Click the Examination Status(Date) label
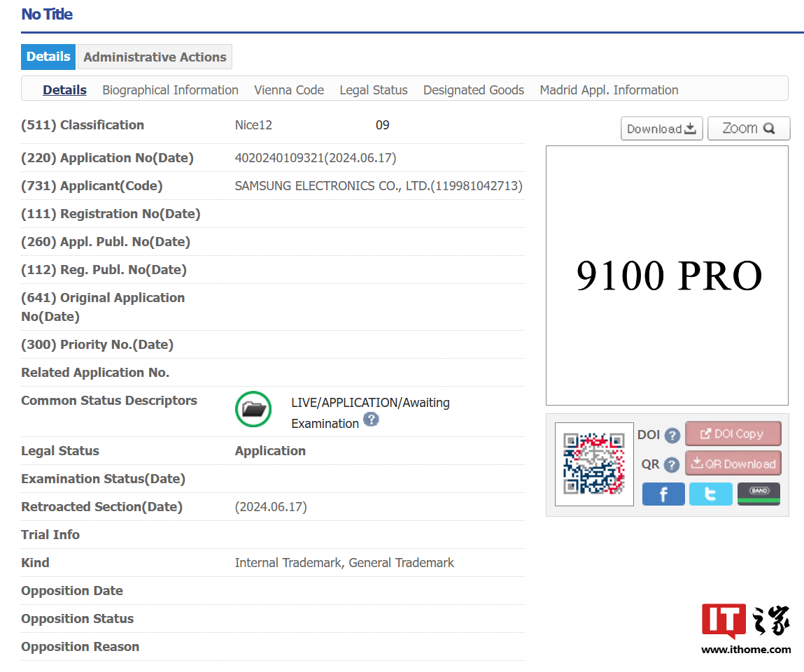Screen dimensions: 804x672 click(103, 479)
